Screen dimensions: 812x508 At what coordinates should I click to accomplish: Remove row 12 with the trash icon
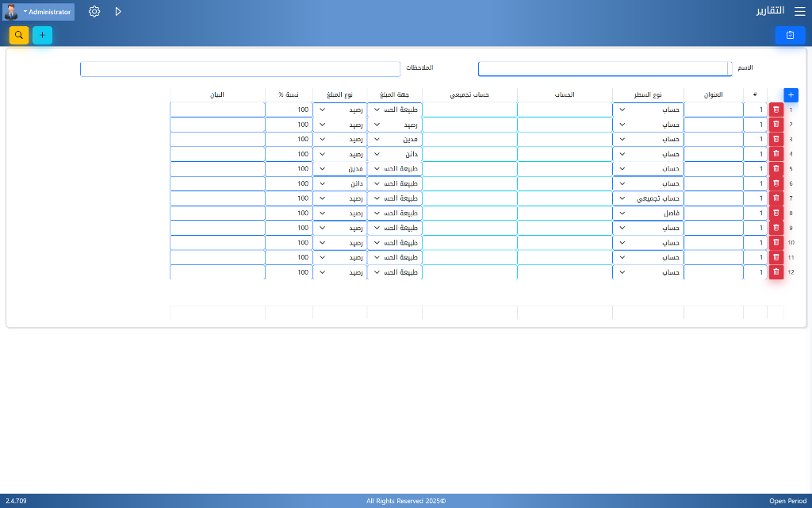point(776,272)
